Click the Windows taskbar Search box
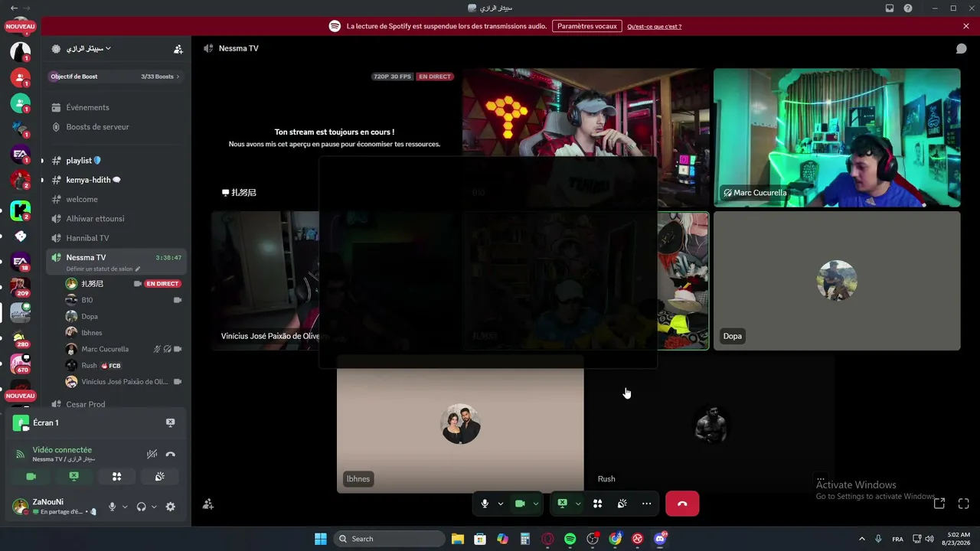The width and height of the screenshot is (980, 551). point(390,539)
